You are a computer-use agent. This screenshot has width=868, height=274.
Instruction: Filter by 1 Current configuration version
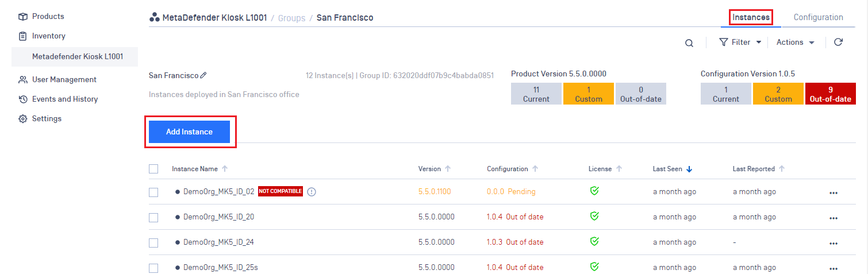click(725, 94)
